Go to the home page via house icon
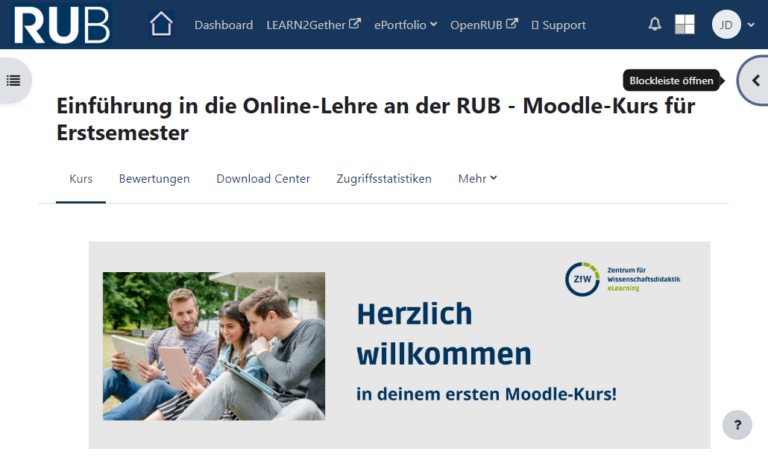The height and width of the screenshot is (463, 768). 161,24
